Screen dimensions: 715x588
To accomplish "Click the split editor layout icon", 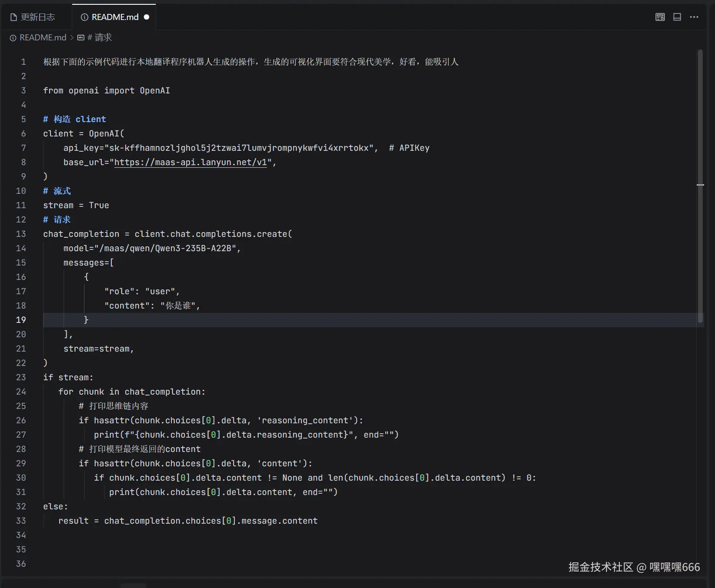I will click(x=677, y=17).
